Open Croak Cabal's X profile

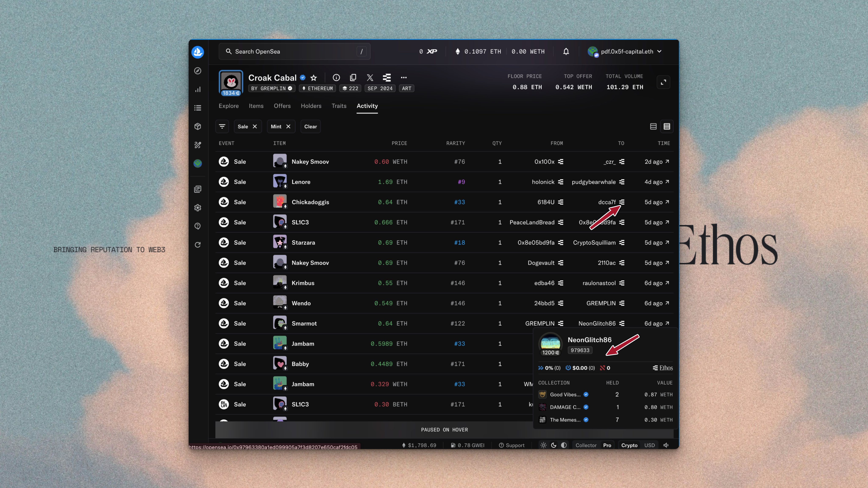tap(370, 78)
